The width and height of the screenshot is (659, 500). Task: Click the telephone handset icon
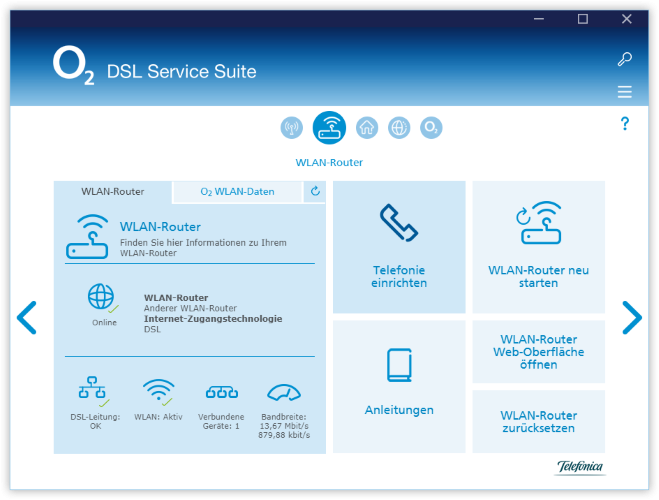(x=399, y=223)
